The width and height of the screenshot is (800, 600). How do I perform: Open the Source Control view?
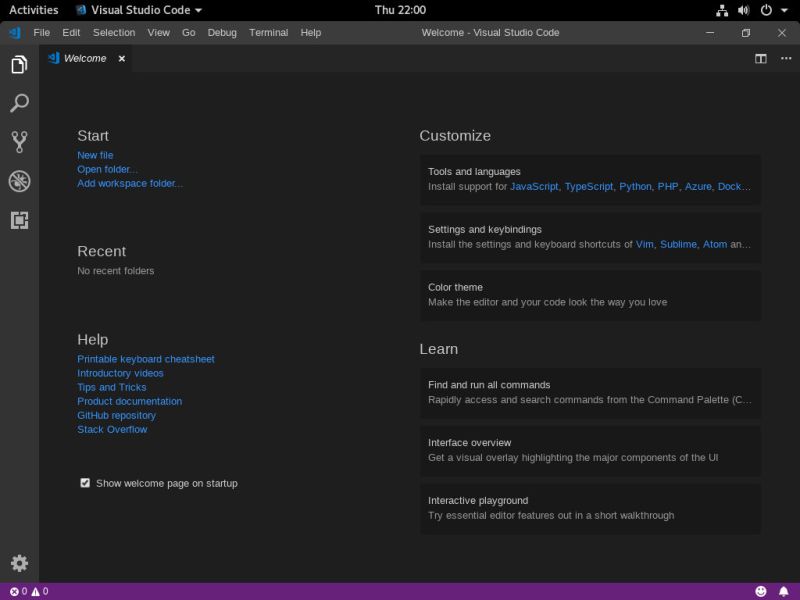click(x=19, y=141)
